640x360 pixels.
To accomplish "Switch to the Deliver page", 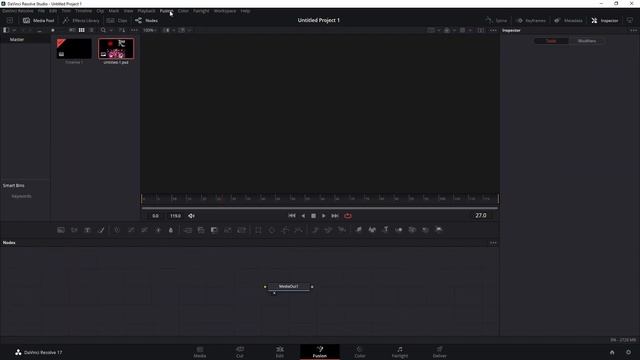I will (440, 352).
